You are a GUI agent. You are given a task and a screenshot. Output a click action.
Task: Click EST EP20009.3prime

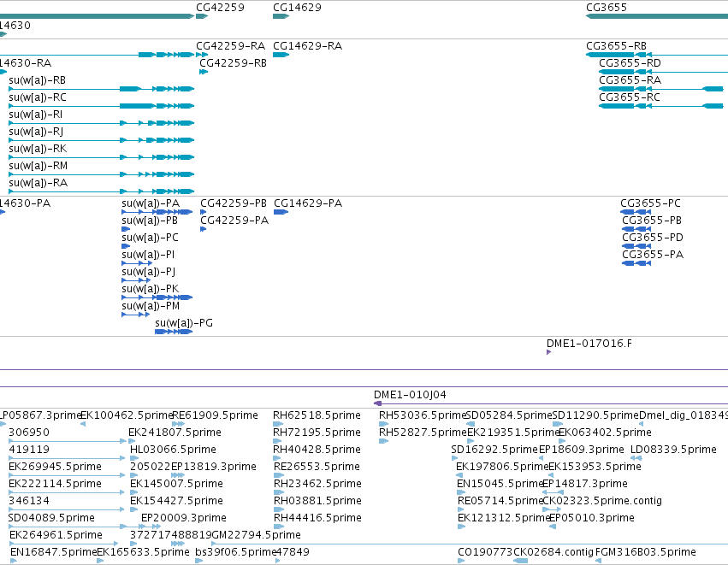[x=184, y=518]
